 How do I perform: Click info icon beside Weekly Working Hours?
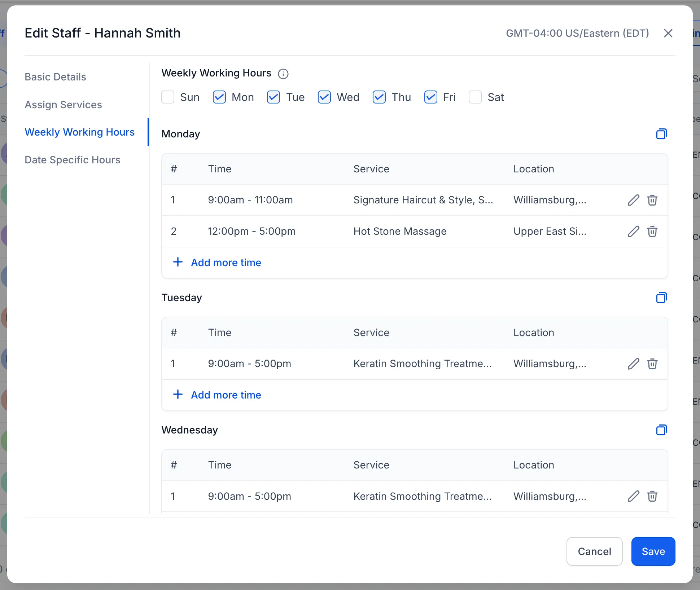(283, 74)
